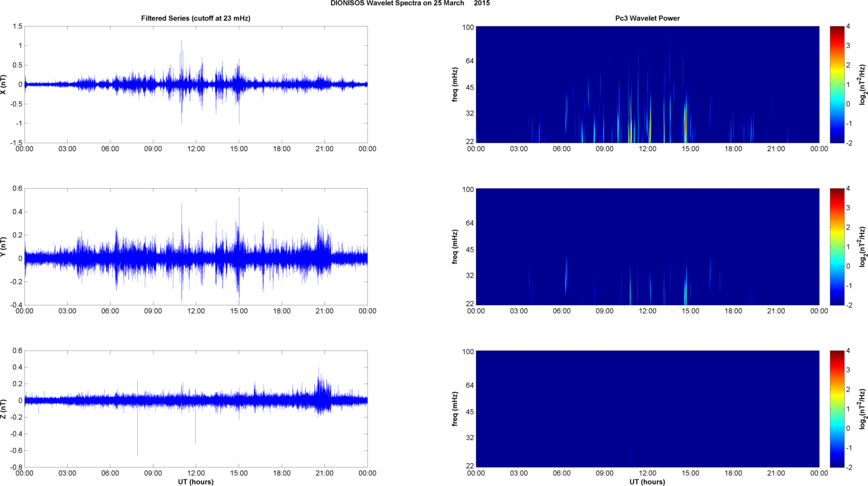Click 'UT (hours)' label under the Z series plot

pos(196,482)
